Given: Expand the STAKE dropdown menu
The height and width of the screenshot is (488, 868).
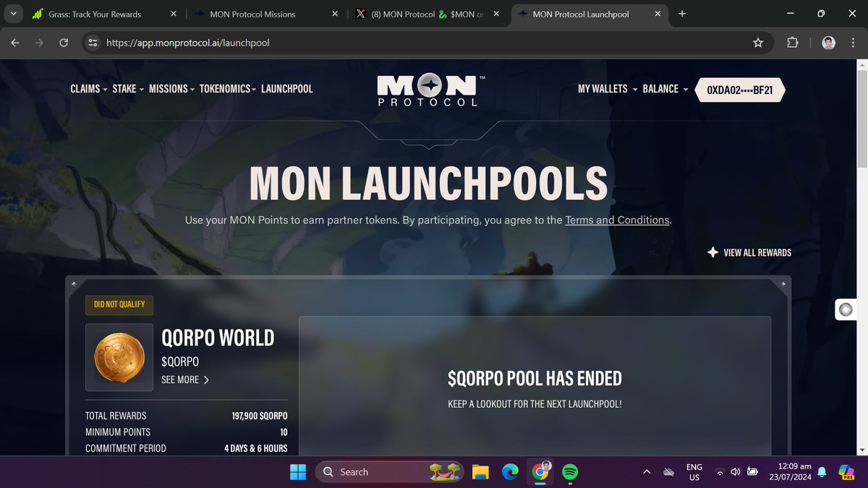Looking at the screenshot, I should click(x=128, y=88).
